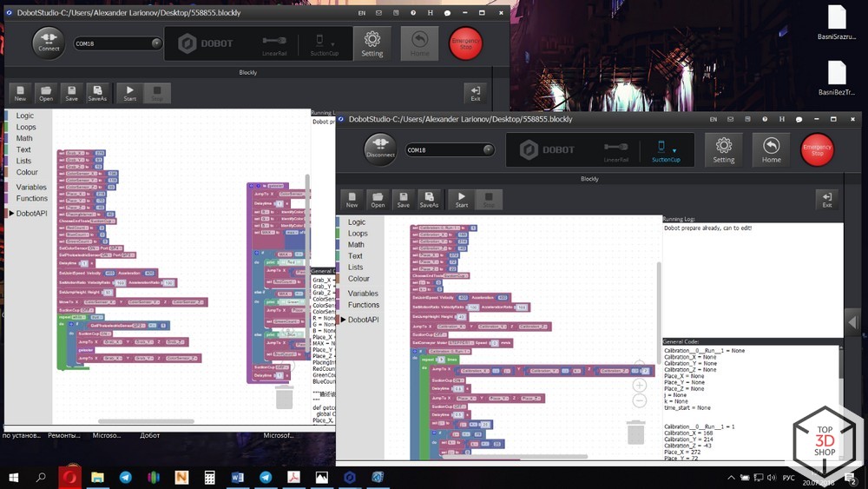Click Save icon in back DobotStudio window
Screen dimensions: 868x489
coord(71,93)
